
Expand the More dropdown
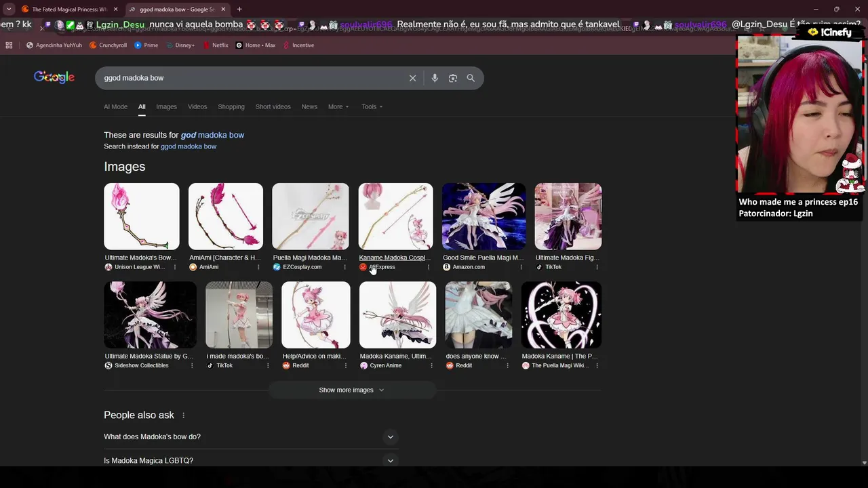point(338,106)
